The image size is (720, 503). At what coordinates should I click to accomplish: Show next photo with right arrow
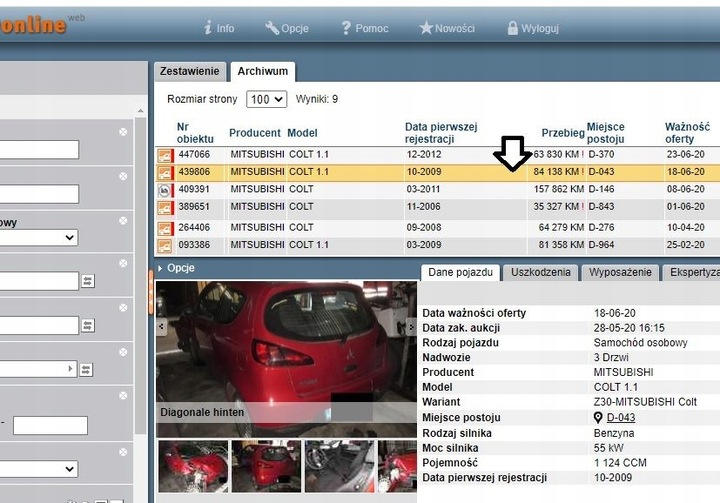[411, 326]
